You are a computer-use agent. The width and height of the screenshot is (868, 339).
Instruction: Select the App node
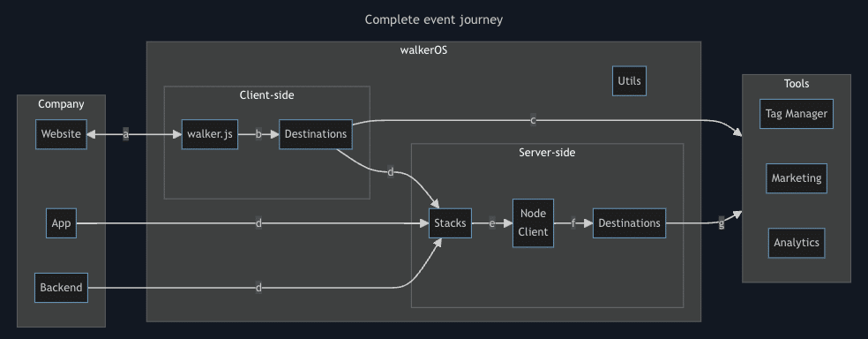tap(61, 223)
